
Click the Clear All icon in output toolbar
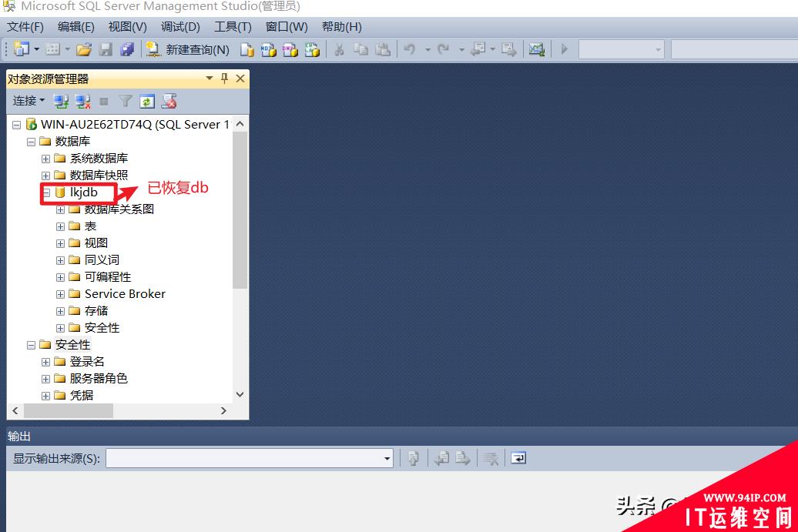tap(491, 458)
